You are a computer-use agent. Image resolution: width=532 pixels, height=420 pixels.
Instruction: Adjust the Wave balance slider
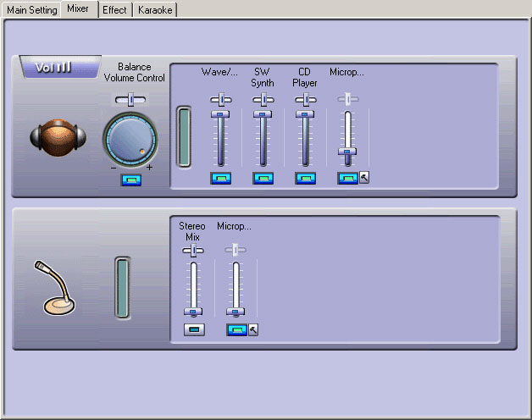click(221, 100)
